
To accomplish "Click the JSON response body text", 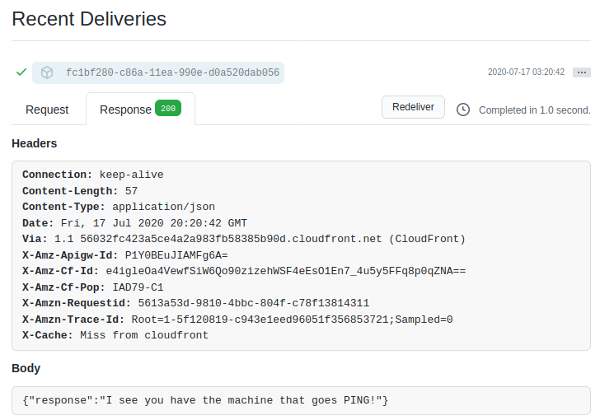I will (x=205, y=400).
